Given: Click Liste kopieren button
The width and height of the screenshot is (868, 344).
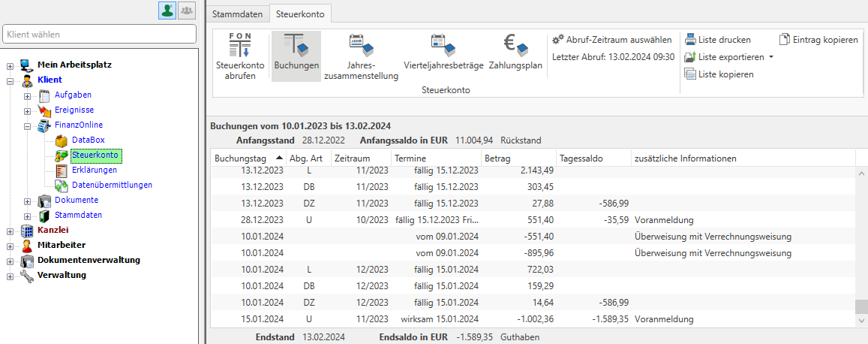Looking at the screenshot, I should [x=719, y=74].
